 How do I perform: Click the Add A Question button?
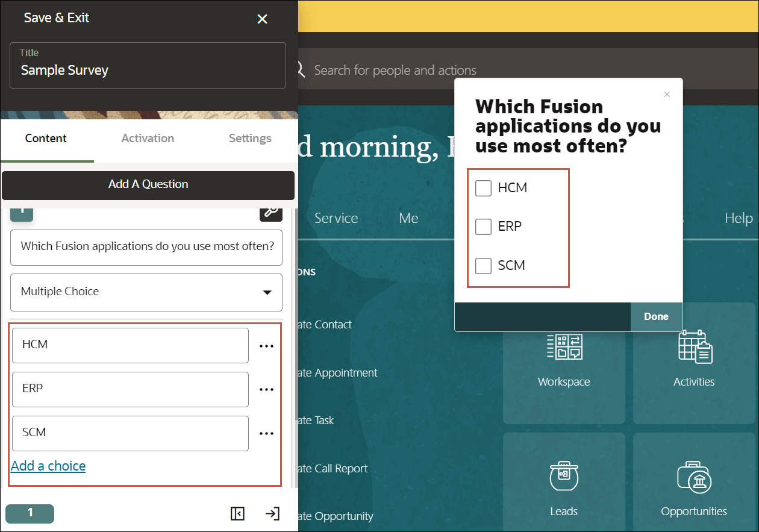pyautogui.click(x=148, y=185)
